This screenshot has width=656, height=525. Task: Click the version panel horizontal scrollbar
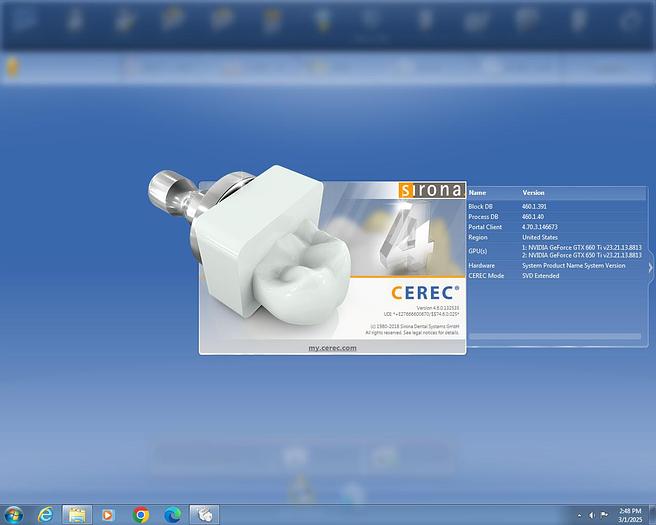coord(555,336)
